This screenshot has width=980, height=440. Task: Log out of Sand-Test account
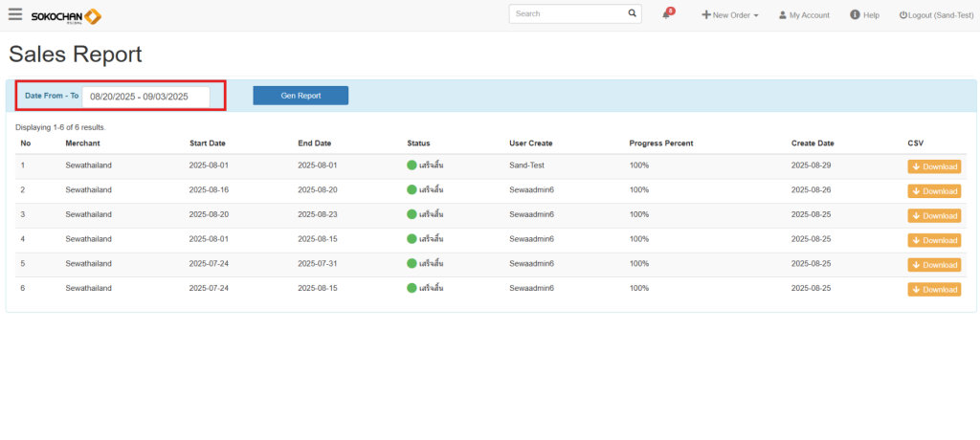pyautogui.click(x=936, y=15)
